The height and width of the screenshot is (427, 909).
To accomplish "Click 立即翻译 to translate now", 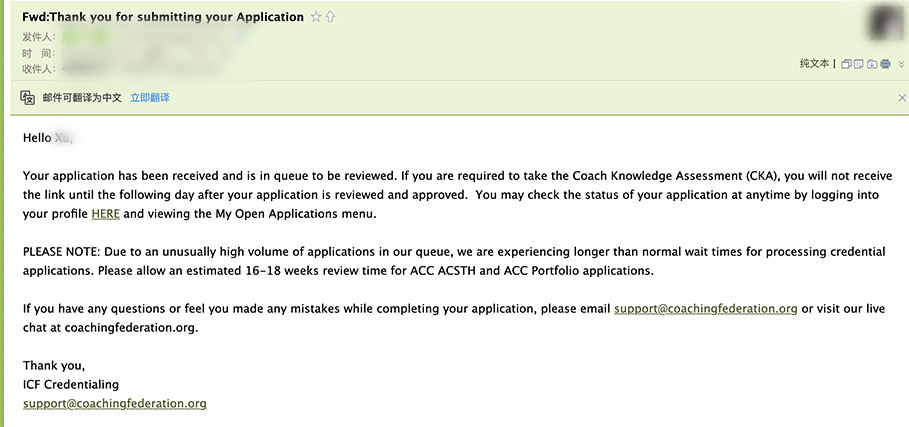I will [149, 98].
